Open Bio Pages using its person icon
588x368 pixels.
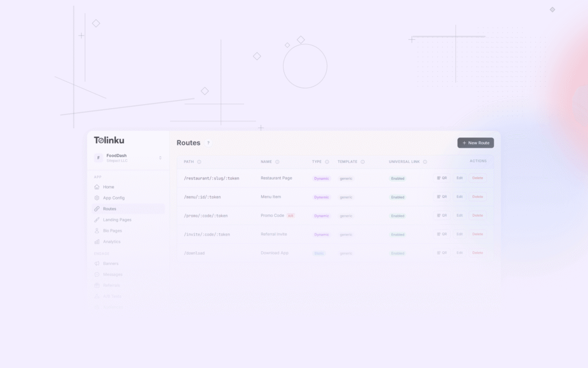click(97, 231)
